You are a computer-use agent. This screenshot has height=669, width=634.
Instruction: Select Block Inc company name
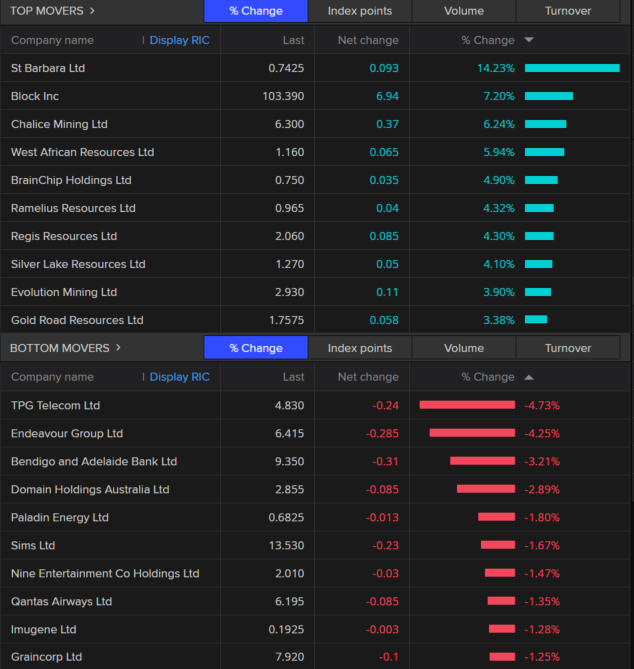click(x=35, y=96)
